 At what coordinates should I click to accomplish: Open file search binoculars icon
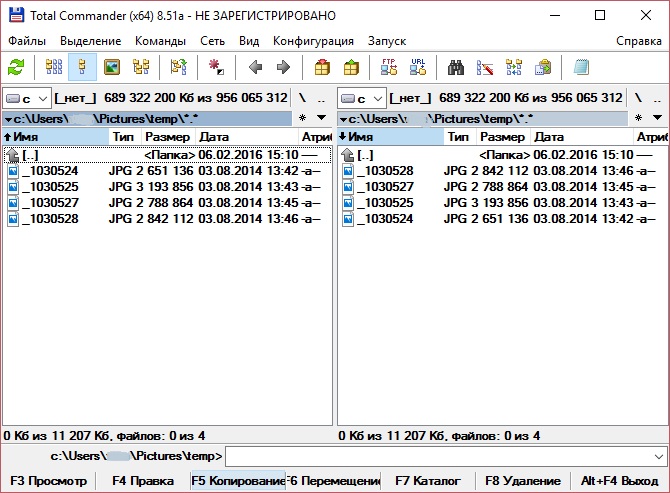pyautogui.click(x=456, y=67)
